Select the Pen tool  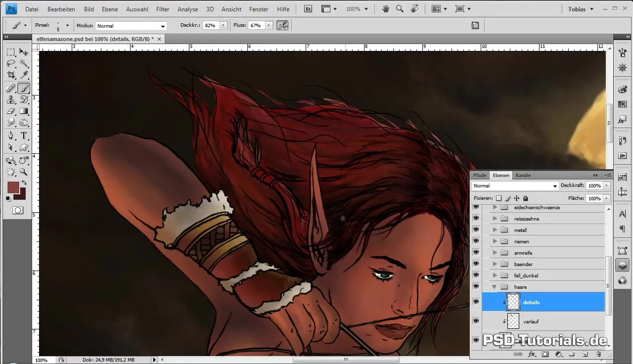(11, 136)
